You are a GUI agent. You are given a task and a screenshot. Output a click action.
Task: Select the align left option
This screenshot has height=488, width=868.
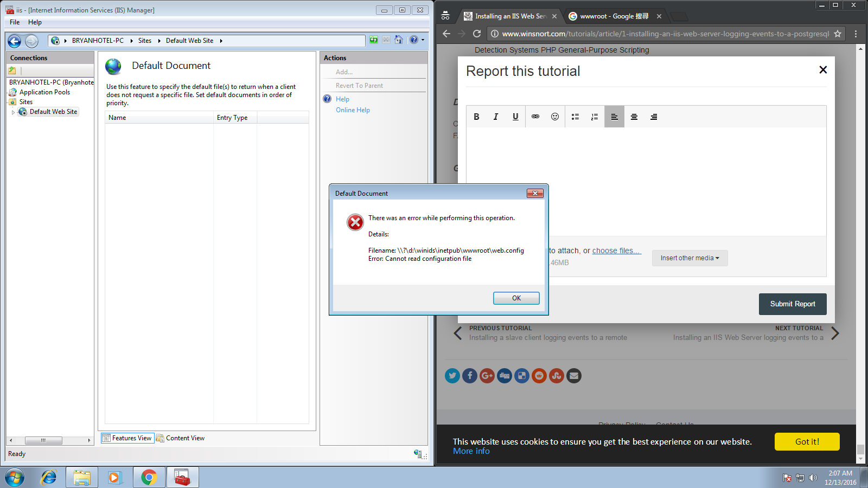[614, 117]
